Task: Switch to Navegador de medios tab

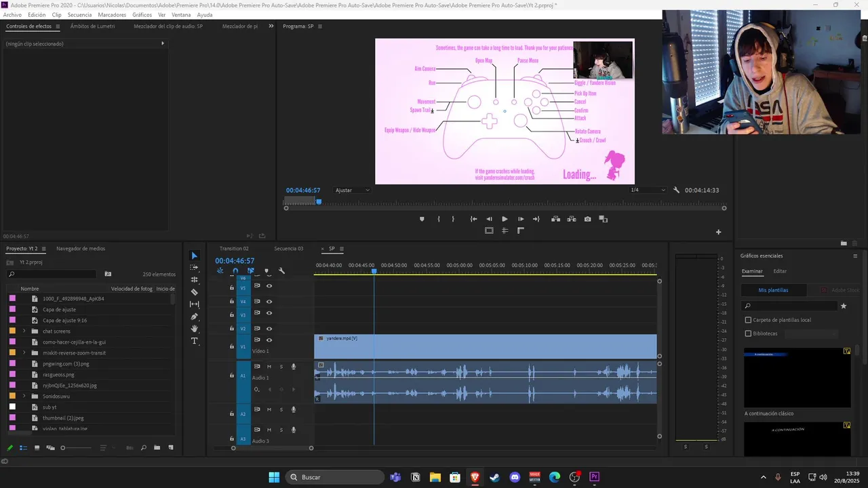Action: coord(81,249)
